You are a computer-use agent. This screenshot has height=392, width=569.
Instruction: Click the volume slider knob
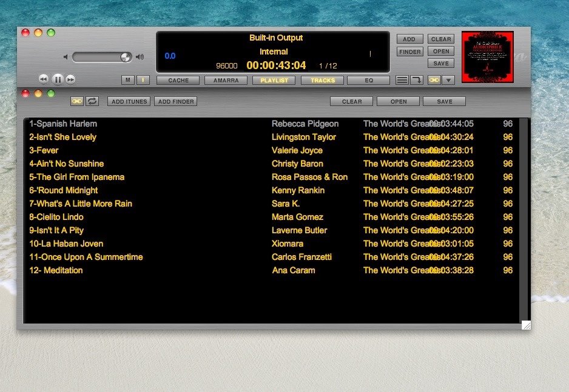126,57
